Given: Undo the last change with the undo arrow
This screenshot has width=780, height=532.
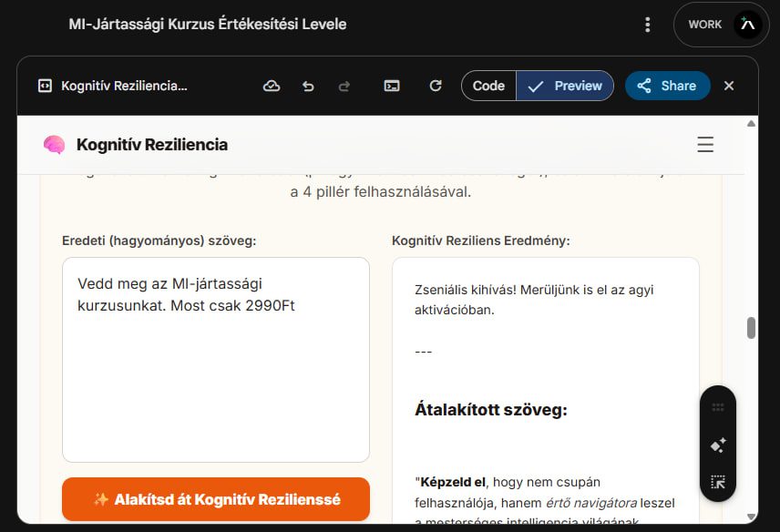Looking at the screenshot, I should coord(308,86).
